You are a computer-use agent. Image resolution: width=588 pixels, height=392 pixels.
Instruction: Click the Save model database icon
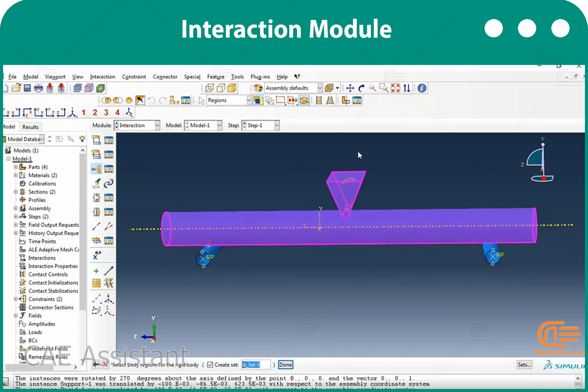point(27,88)
